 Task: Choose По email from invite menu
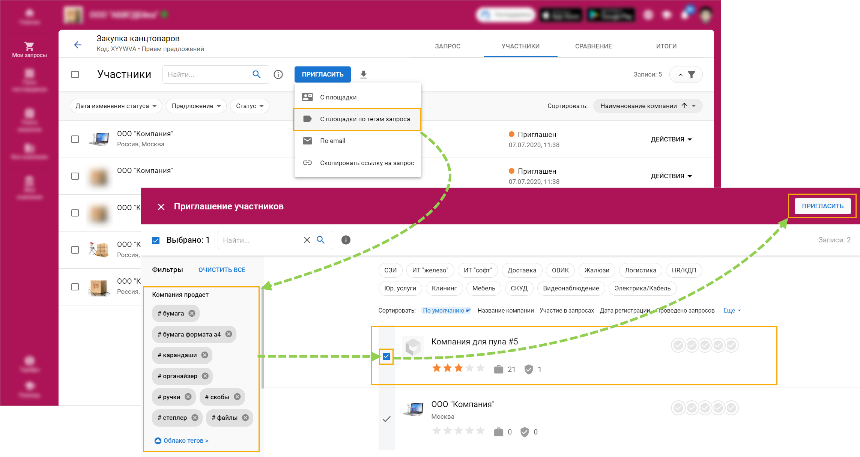coord(333,141)
